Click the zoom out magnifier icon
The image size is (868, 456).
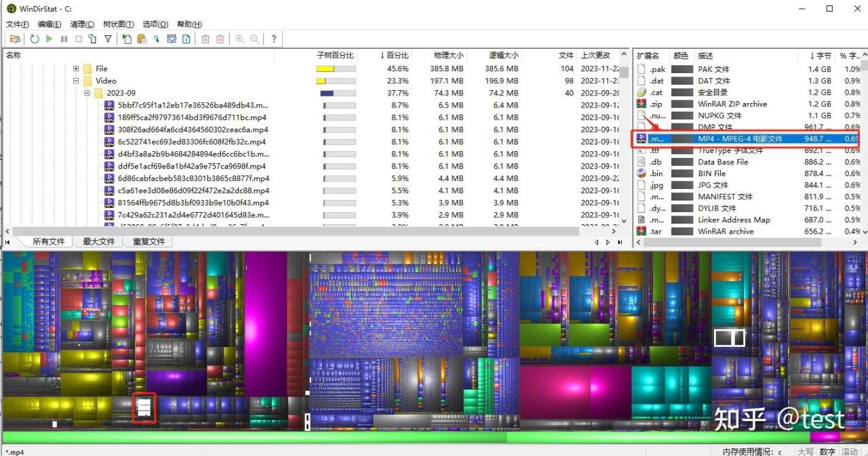255,39
